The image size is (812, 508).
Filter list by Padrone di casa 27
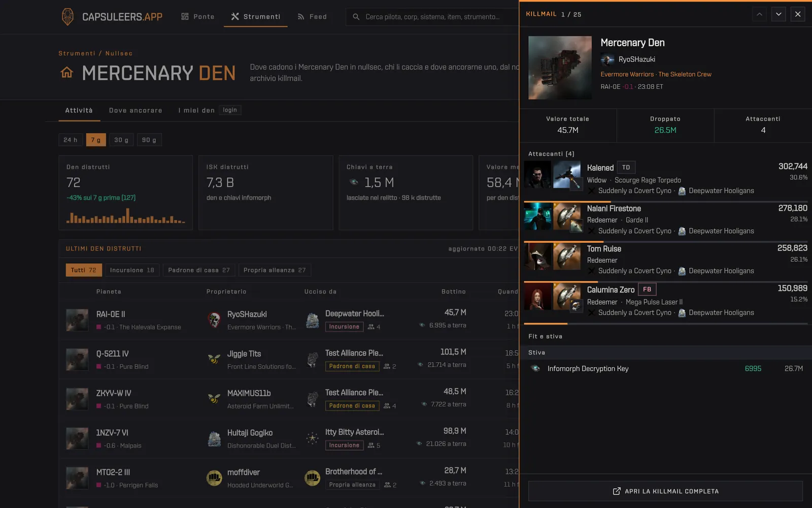pyautogui.click(x=199, y=270)
